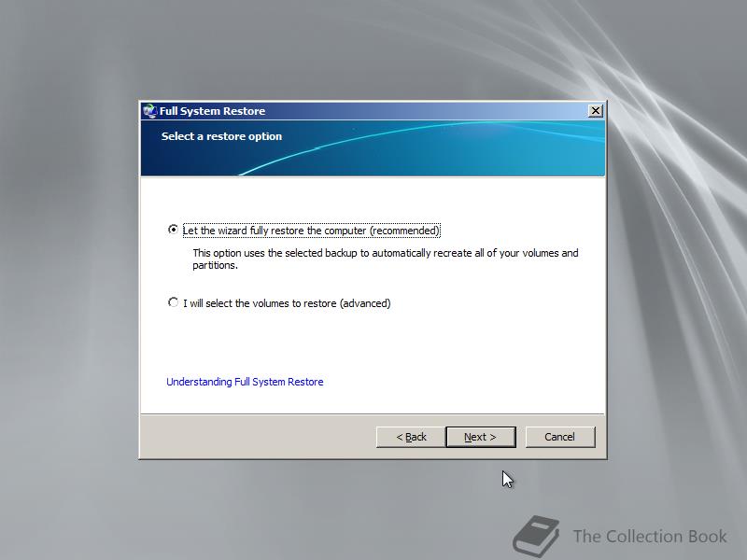Click 'The Collection Book' watermark text
Screen dimensions: 747x560
coord(650,536)
